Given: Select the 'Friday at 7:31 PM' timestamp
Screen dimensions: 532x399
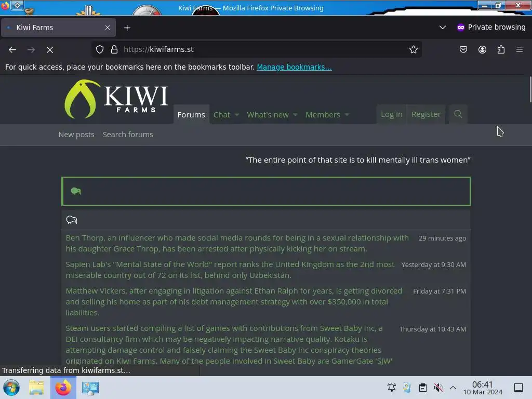Looking at the screenshot, I should [440, 291].
